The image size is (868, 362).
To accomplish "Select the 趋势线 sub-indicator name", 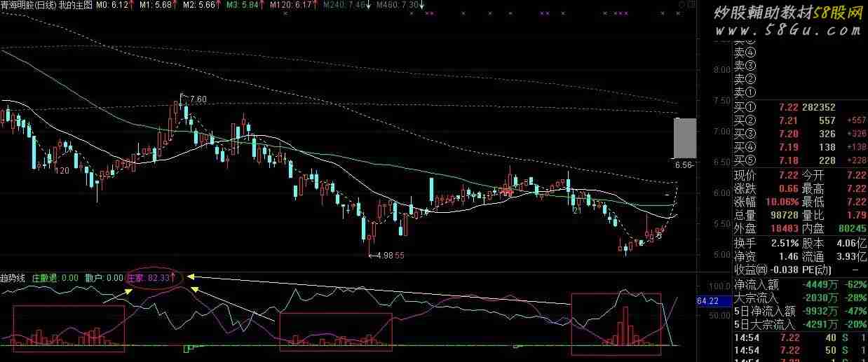I will tap(13, 278).
